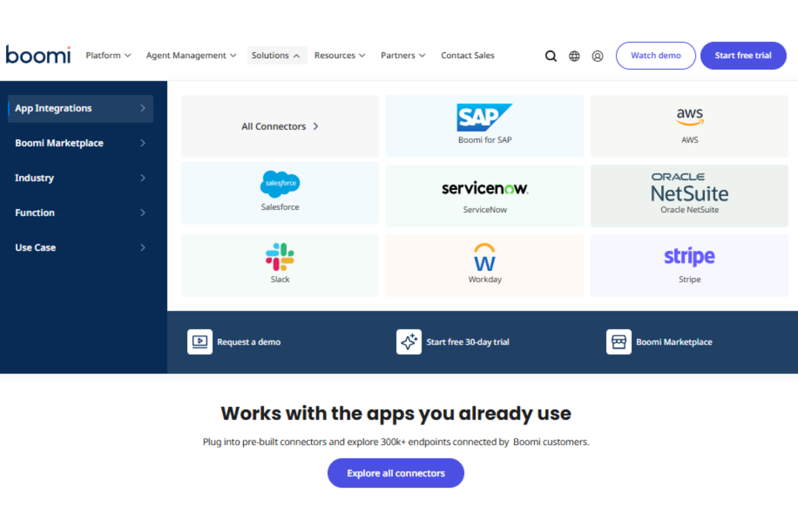Click the Workday caption text

click(485, 279)
